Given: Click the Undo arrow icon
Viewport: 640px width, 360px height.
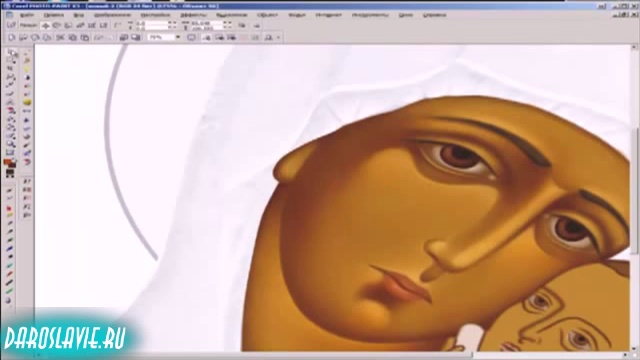Looking at the screenshot, I should (98, 38).
